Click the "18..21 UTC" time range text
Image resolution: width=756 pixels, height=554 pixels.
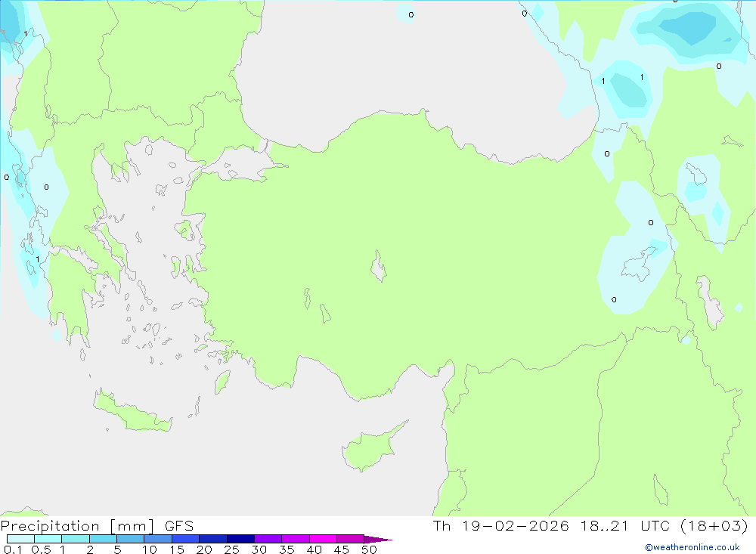(x=626, y=525)
